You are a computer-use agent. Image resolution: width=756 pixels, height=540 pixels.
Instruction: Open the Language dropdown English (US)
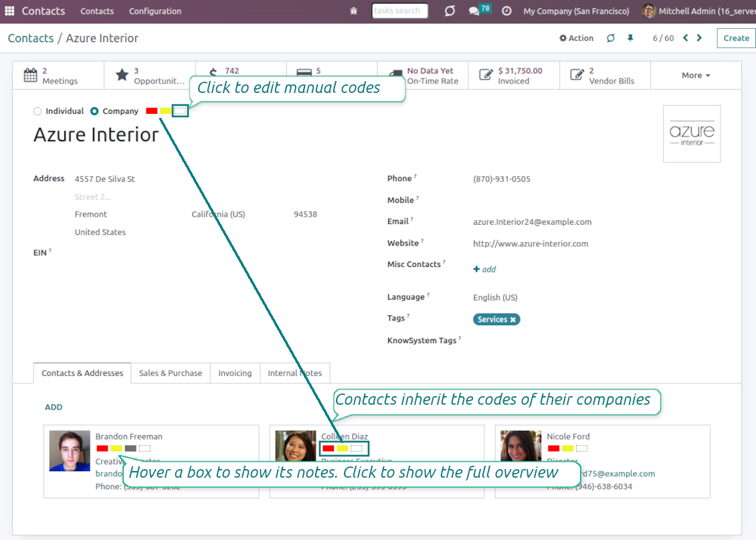(495, 298)
